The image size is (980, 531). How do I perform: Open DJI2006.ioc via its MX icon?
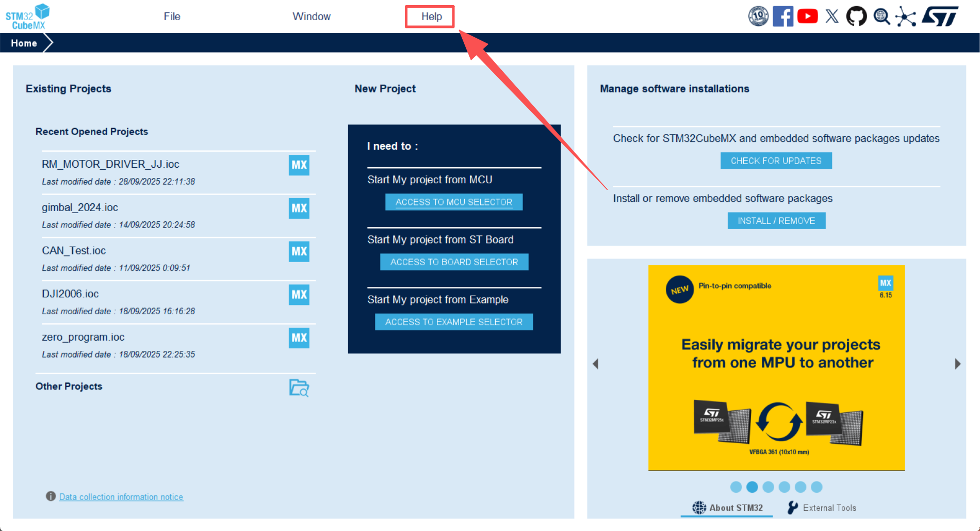[x=299, y=295]
